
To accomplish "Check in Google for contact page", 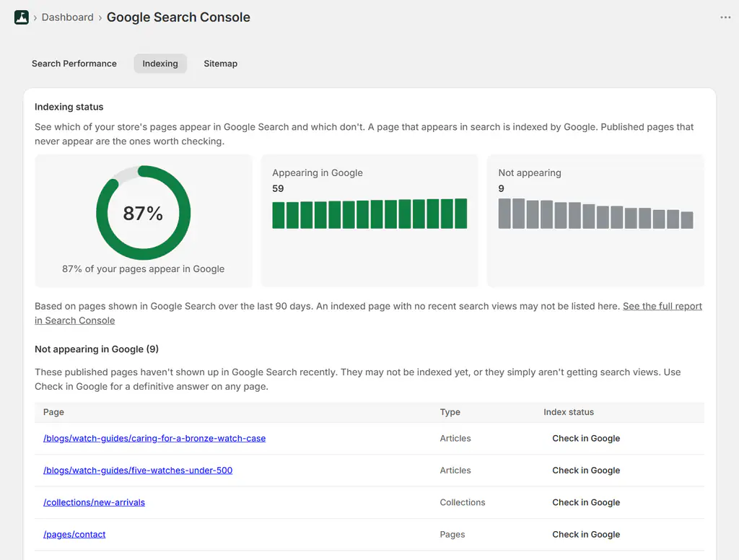I will click(x=586, y=535).
